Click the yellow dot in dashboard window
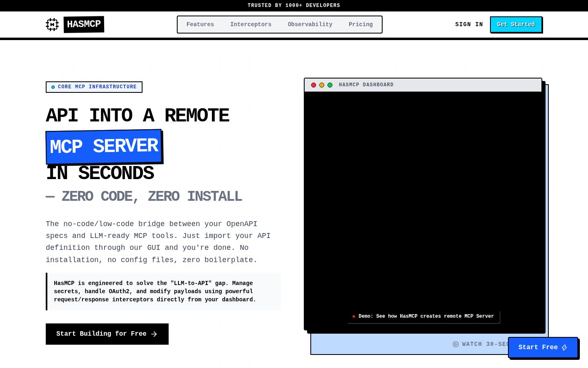The width and height of the screenshot is (588, 368). (322, 85)
